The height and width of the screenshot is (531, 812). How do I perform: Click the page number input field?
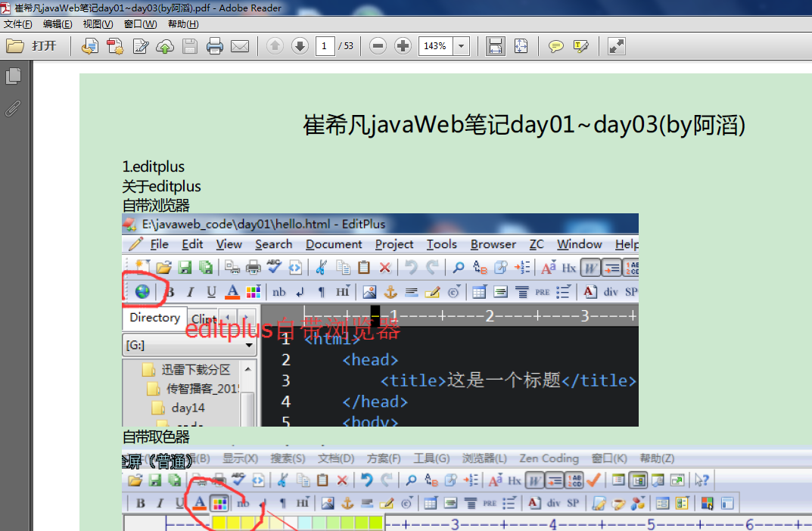(325, 46)
